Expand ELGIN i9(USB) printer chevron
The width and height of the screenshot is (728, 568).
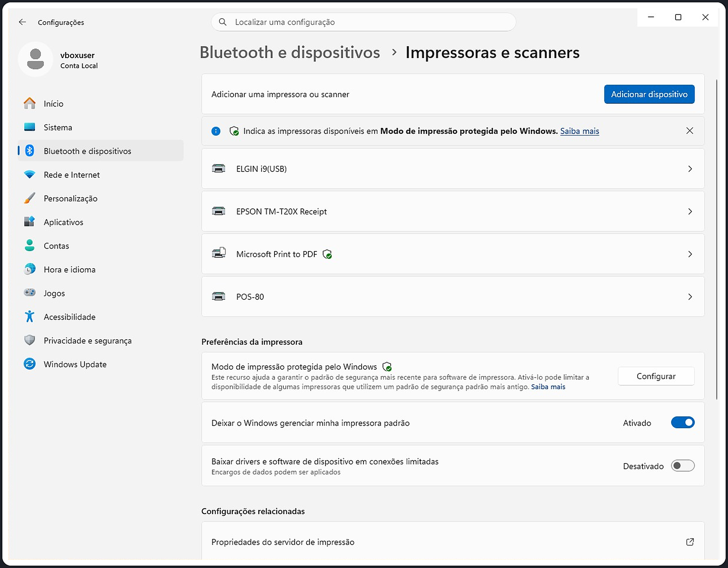(690, 169)
